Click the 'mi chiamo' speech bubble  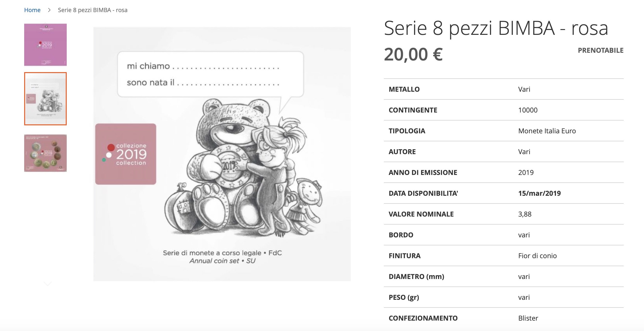click(x=211, y=74)
